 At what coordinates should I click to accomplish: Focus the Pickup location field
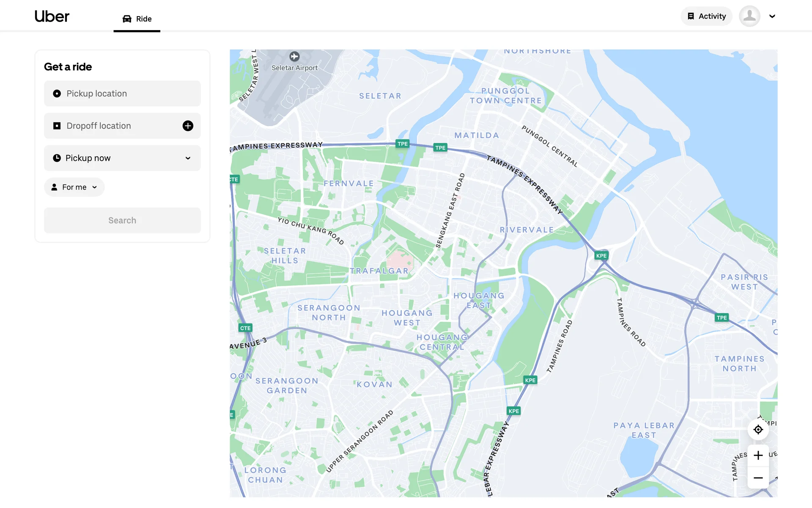tap(122, 94)
